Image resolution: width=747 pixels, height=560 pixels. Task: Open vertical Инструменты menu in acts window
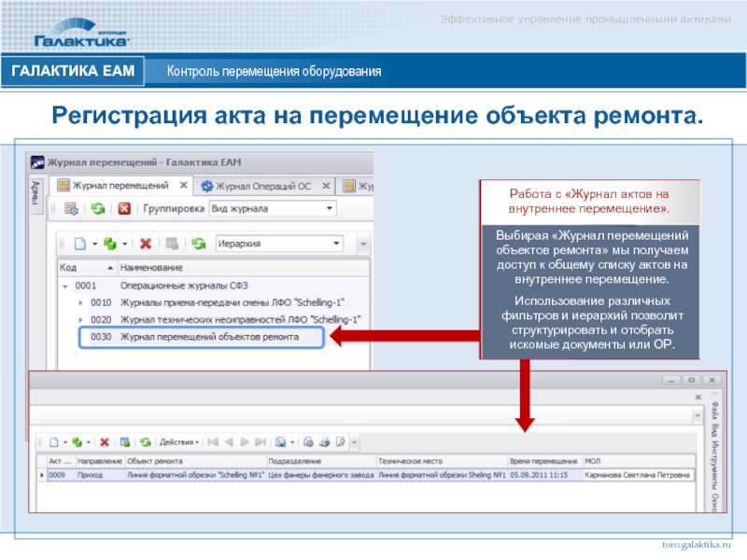tap(714, 465)
